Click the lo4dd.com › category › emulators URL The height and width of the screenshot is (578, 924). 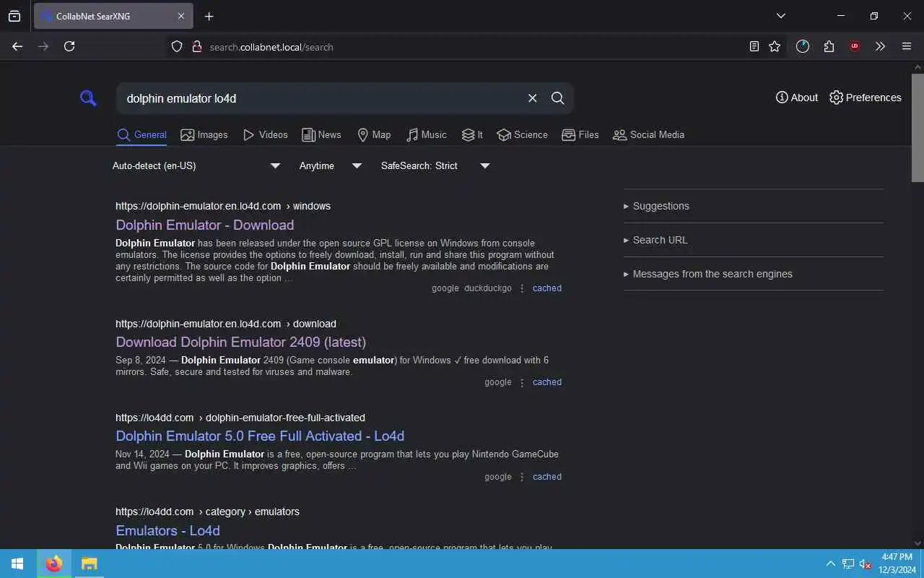tap(207, 512)
